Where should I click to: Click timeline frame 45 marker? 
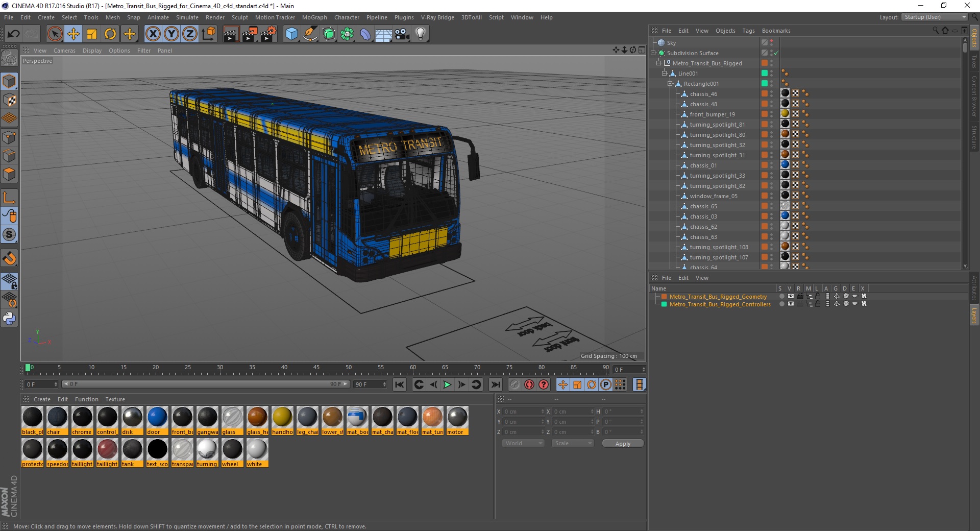coord(316,369)
